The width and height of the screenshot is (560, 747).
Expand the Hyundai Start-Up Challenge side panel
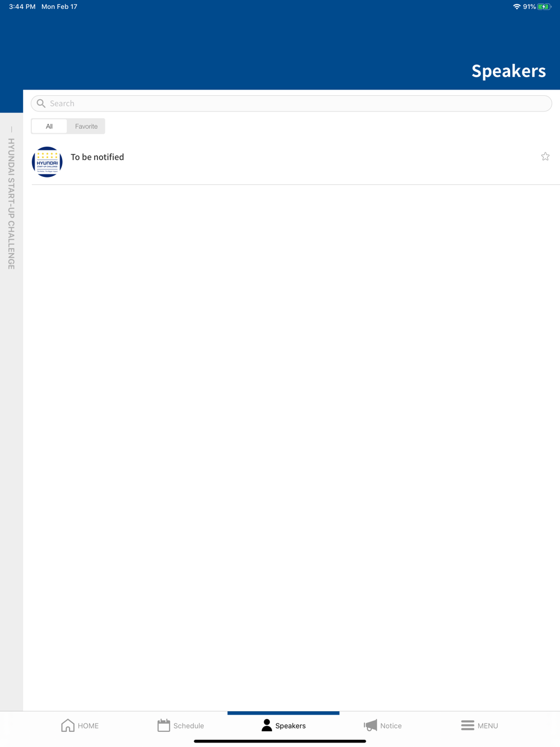pos(11,204)
